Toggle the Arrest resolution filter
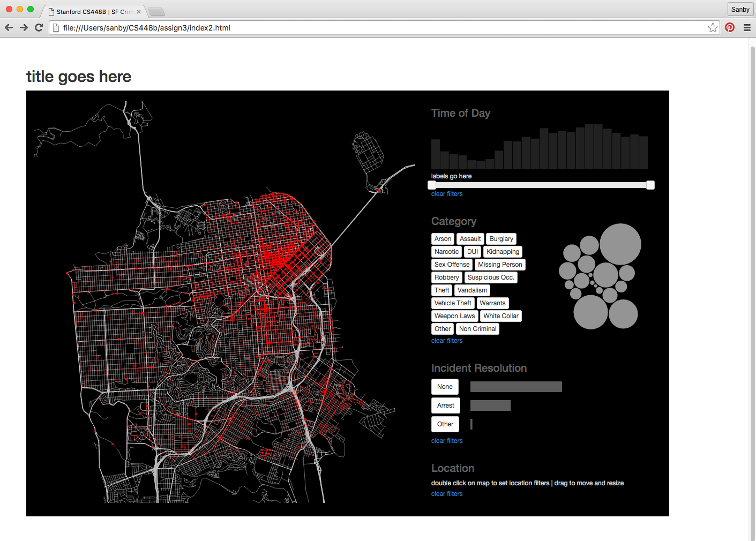 pos(446,405)
